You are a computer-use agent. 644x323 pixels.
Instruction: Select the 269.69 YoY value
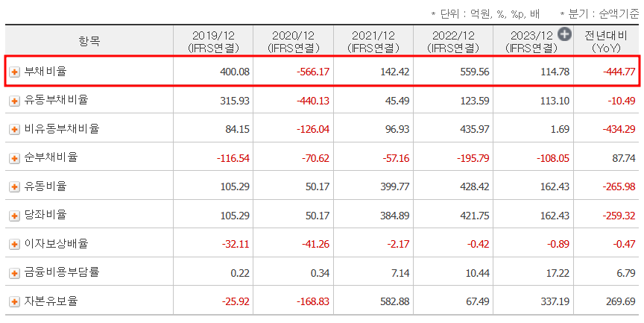click(x=621, y=302)
